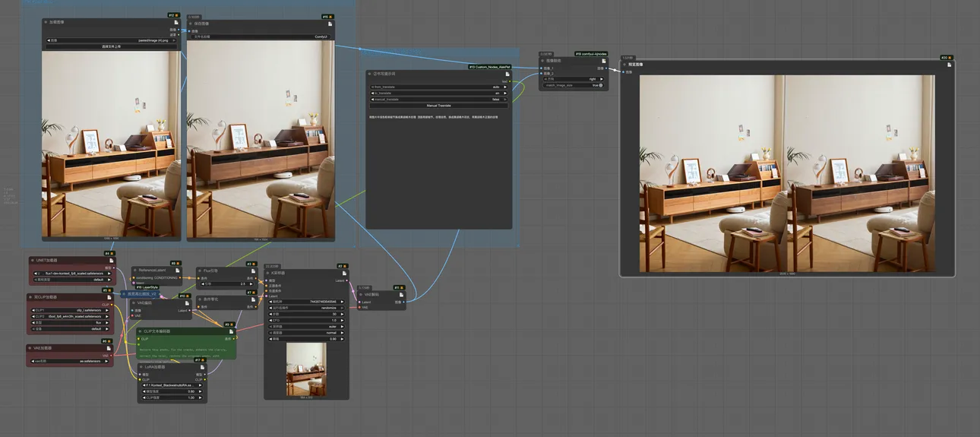Image resolution: width=980 pixels, height=437 pixels.
Task: Toggle the match_image_size switch
Action: coord(600,85)
